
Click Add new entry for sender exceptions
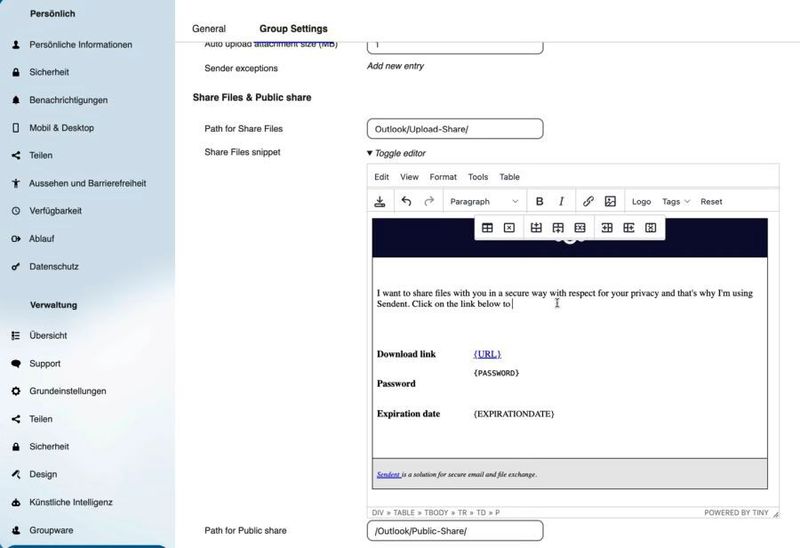[x=395, y=66]
